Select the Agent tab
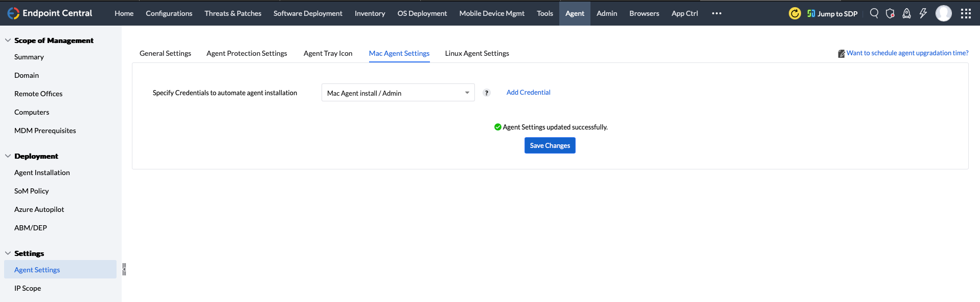980x302 pixels. click(x=575, y=13)
